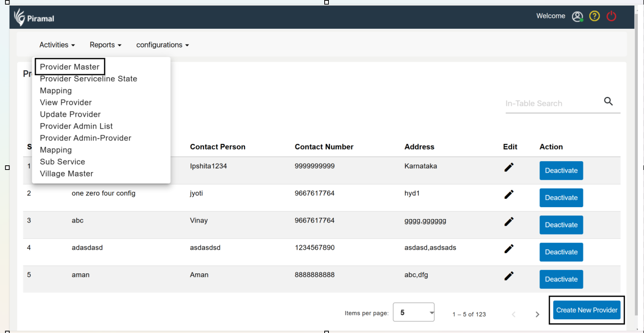Click the Edit column header
The width and height of the screenshot is (644, 333).
(x=510, y=147)
